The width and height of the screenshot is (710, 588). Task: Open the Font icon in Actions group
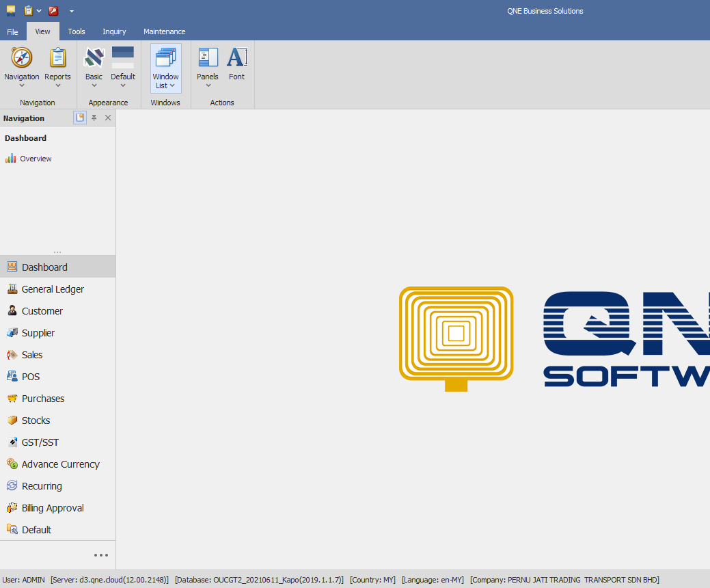pyautogui.click(x=237, y=57)
